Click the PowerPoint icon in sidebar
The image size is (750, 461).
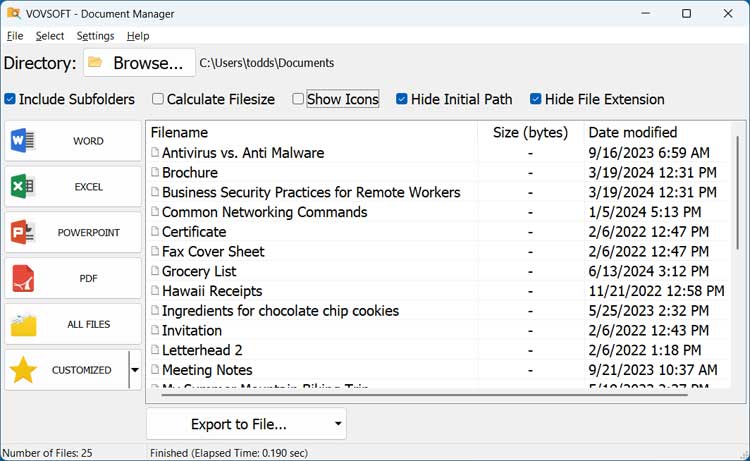click(x=22, y=232)
